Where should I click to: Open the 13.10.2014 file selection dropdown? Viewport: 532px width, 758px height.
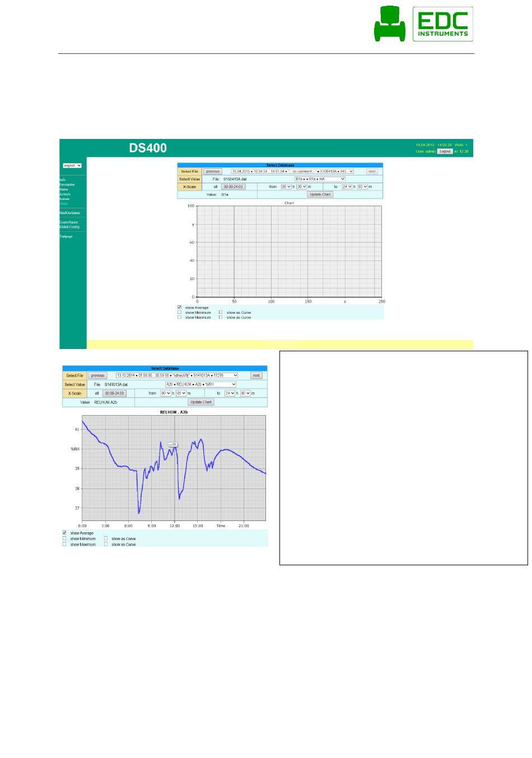pyautogui.click(x=177, y=376)
